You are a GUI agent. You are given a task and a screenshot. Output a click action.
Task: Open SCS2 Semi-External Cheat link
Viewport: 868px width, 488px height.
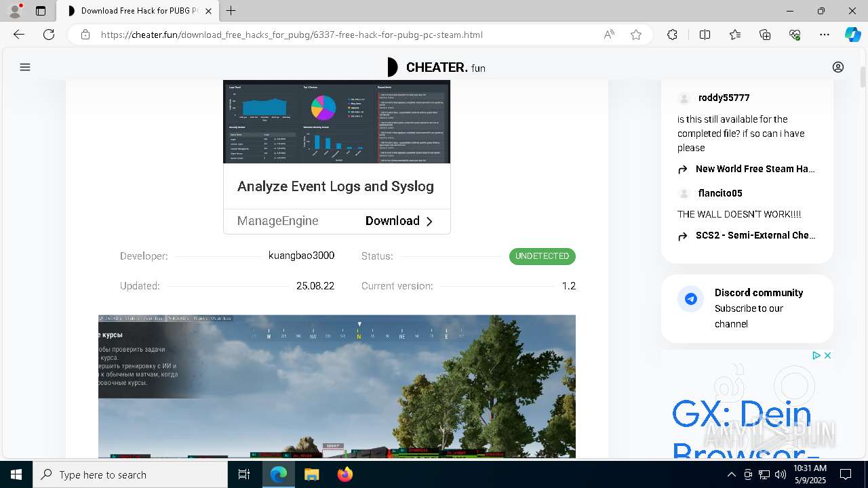755,235
